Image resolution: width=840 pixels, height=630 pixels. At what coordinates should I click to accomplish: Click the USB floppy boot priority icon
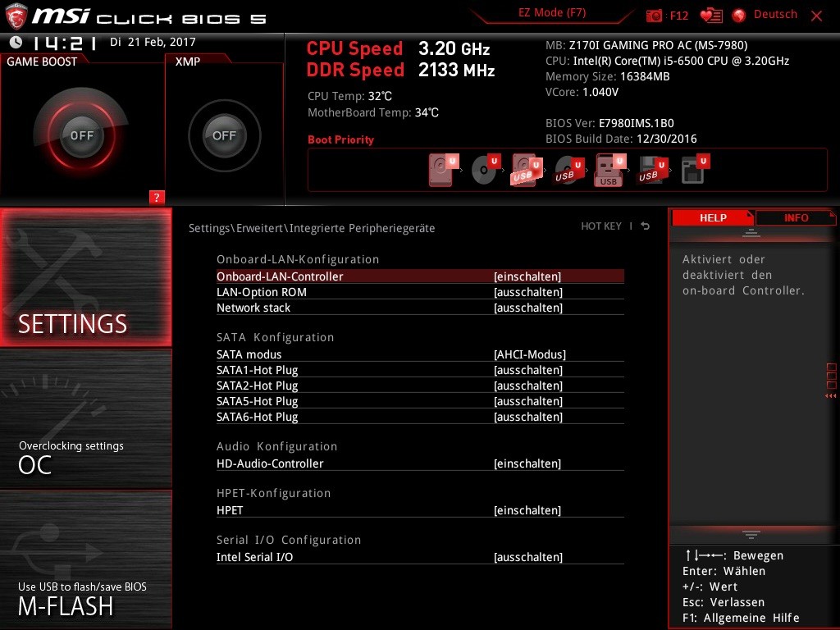[653, 170]
